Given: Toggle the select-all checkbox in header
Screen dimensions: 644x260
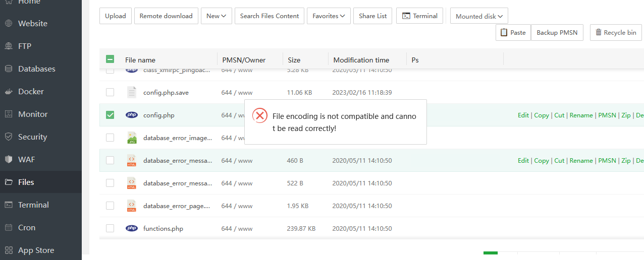Looking at the screenshot, I should pos(110,59).
